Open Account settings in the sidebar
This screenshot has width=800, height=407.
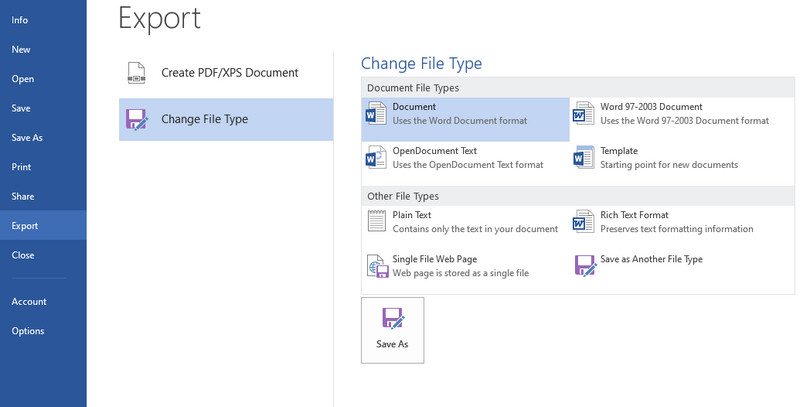29,302
